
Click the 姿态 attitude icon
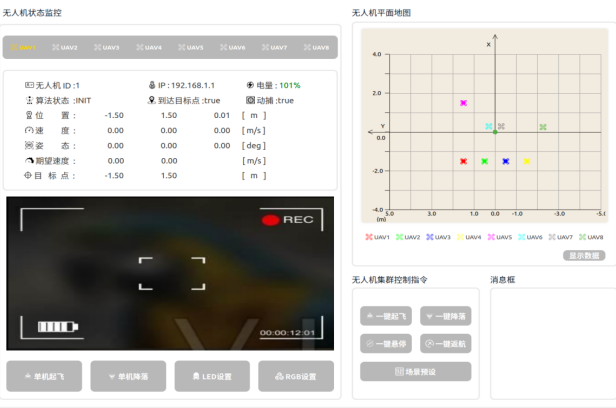tap(29, 145)
